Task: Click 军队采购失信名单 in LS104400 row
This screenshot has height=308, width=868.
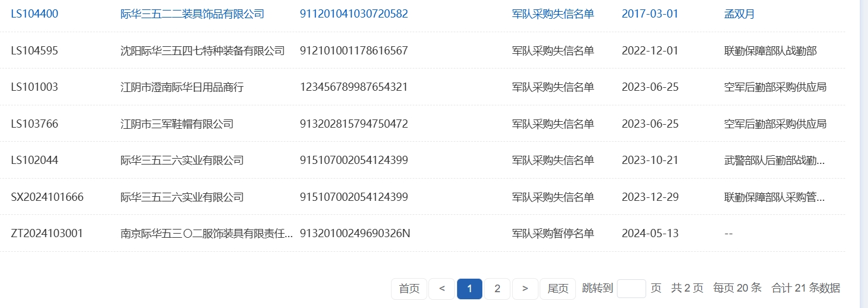Action: [x=553, y=14]
